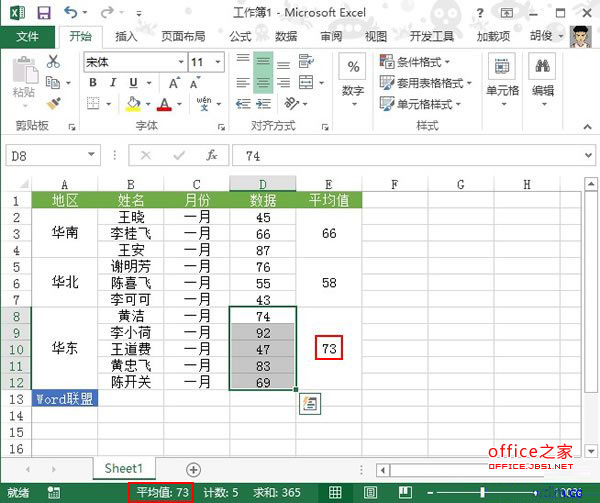Click the Decrease Indent icon

coord(243,104)
